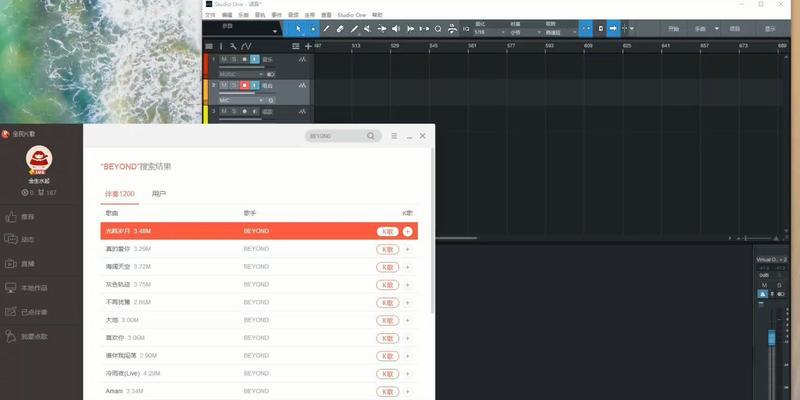
Task: Click the search magnifier in karaoke app
Action: (370, 136)
